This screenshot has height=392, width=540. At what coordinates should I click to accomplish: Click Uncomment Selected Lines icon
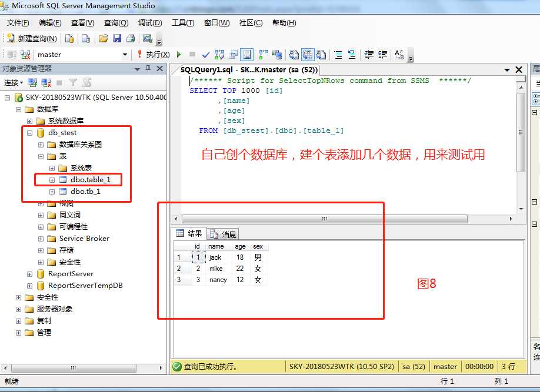pyautogui.click(x=352, y=55)
